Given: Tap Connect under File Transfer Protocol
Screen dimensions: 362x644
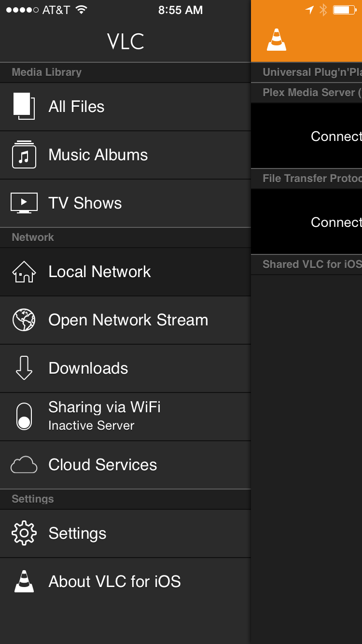Looking at the screenshot, I should pos(336,222).
